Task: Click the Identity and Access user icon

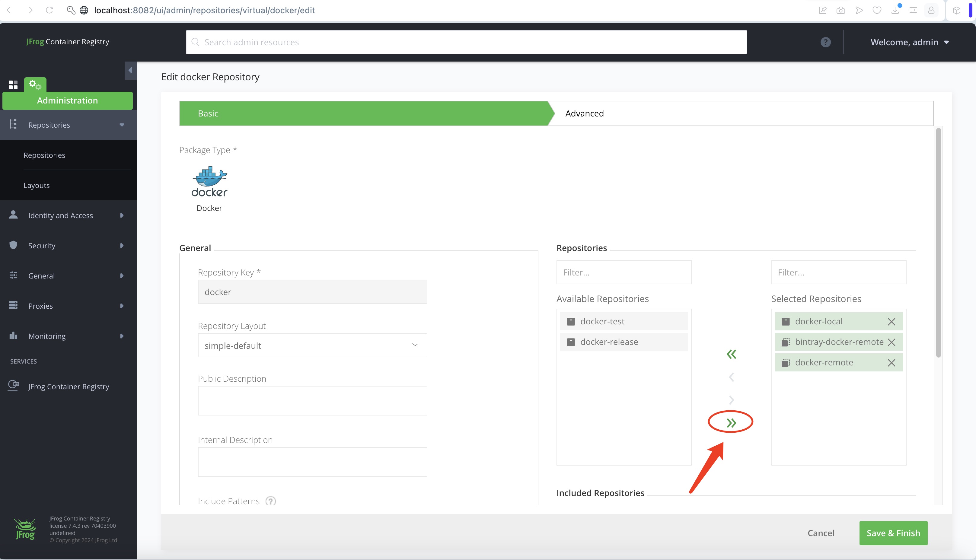Action: click(13, 215)
